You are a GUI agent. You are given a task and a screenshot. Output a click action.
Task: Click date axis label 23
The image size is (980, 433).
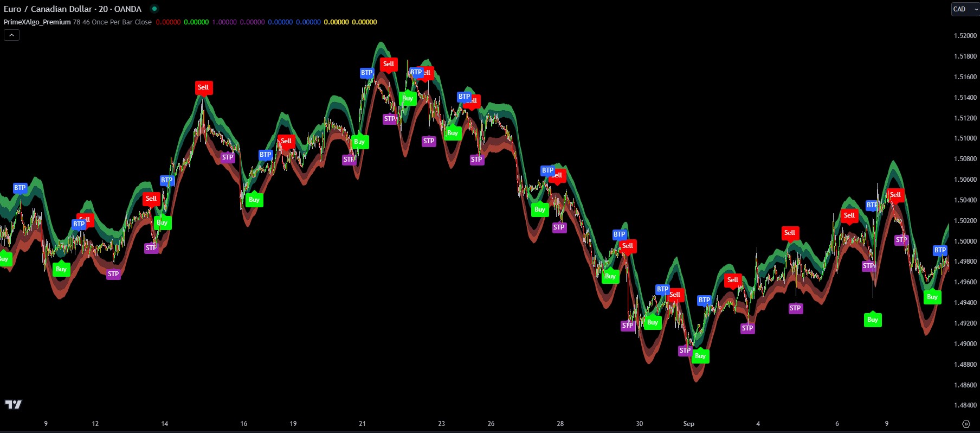pos(442,424)
